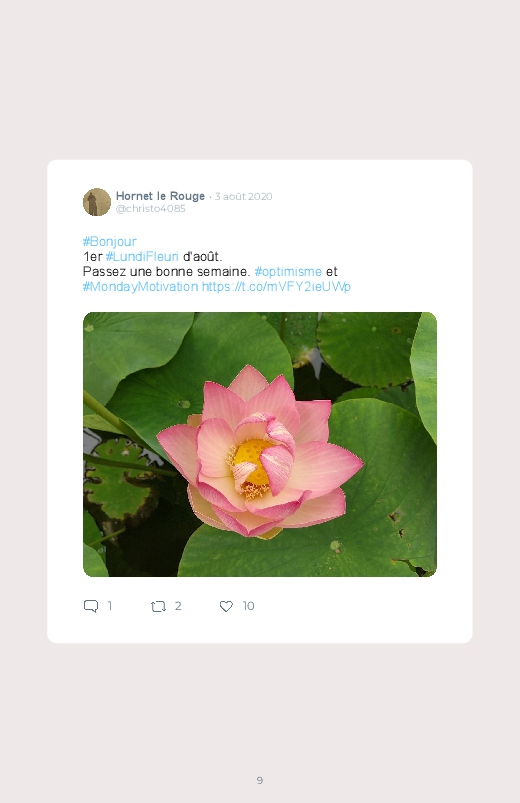Click the retweet count 2
Viewport: 520px width, 803px height.
178,606
